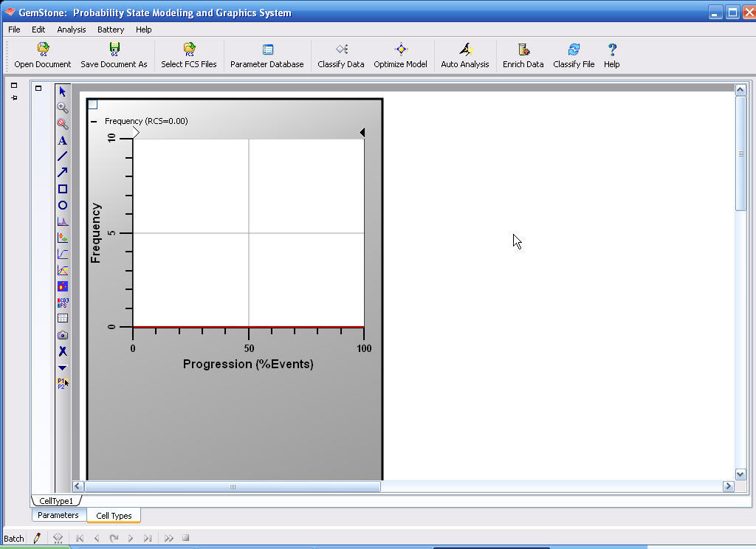This screenshot has width=756, height=549.
Task: Click the outer panel window button
Action: 14,86
